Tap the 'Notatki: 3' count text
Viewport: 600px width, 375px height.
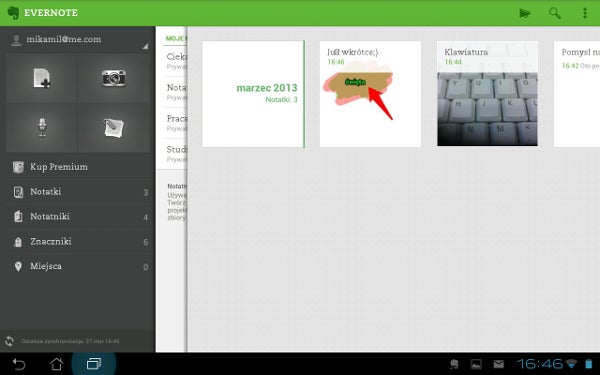coord(281,100)
